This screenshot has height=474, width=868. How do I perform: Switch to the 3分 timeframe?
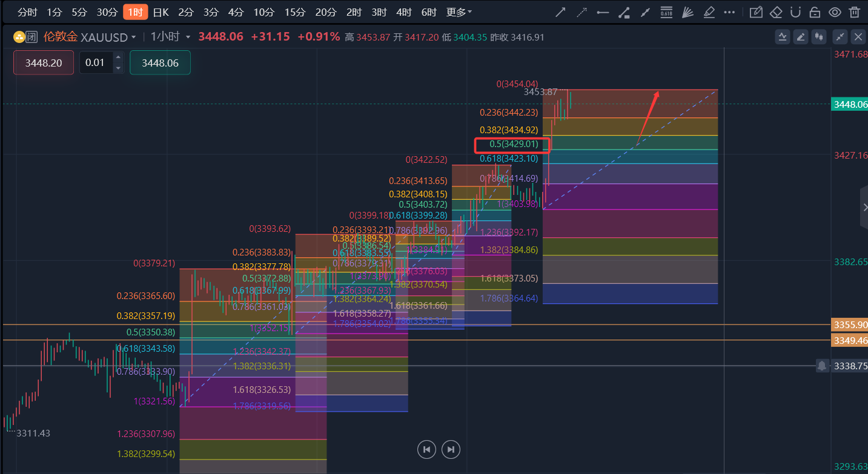click(211, 12)
